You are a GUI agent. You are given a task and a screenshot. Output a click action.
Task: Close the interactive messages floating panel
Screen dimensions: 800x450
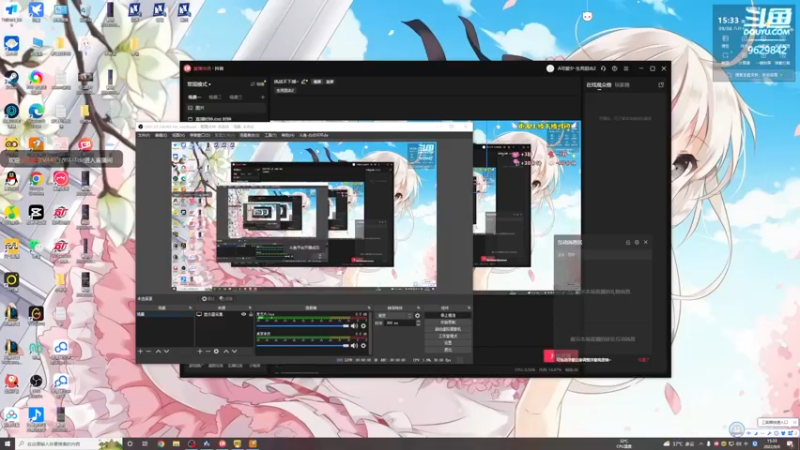(646, 242)
